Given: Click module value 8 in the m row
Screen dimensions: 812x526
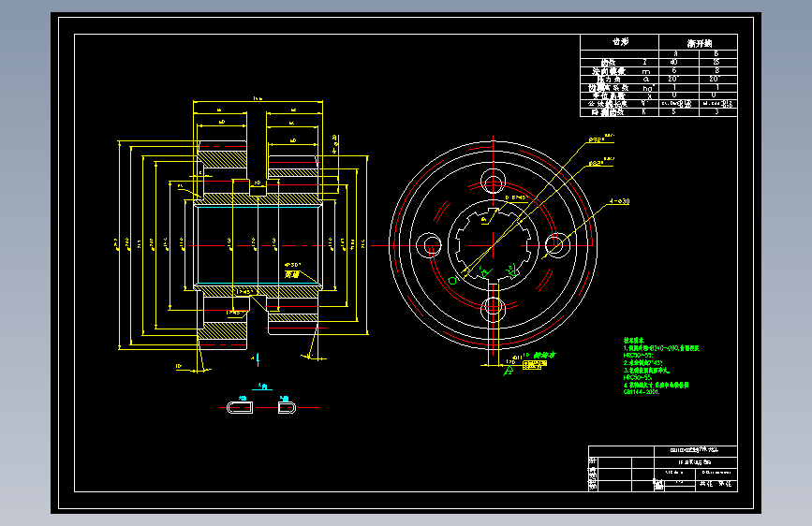Looking at the screenshot, I should pos(716,70).
